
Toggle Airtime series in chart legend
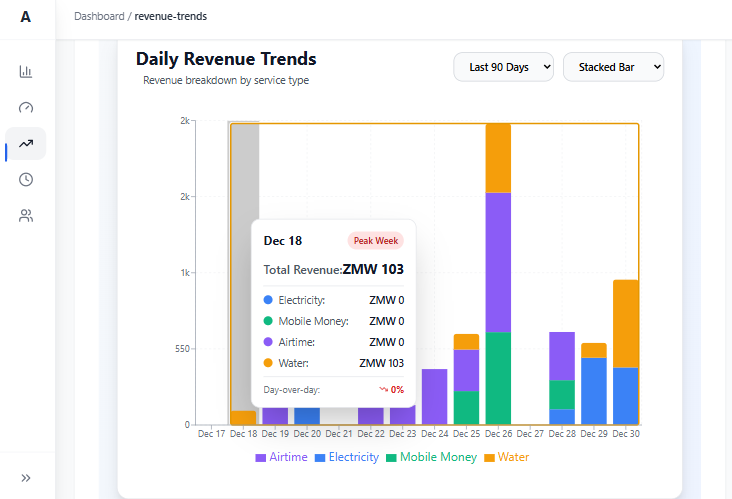coord(282,457)
